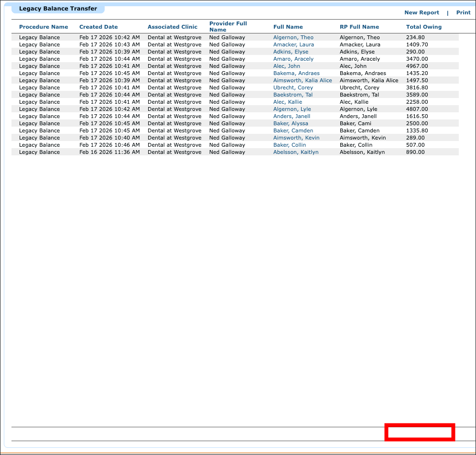Click total owing value 290.00

(415, 52)
